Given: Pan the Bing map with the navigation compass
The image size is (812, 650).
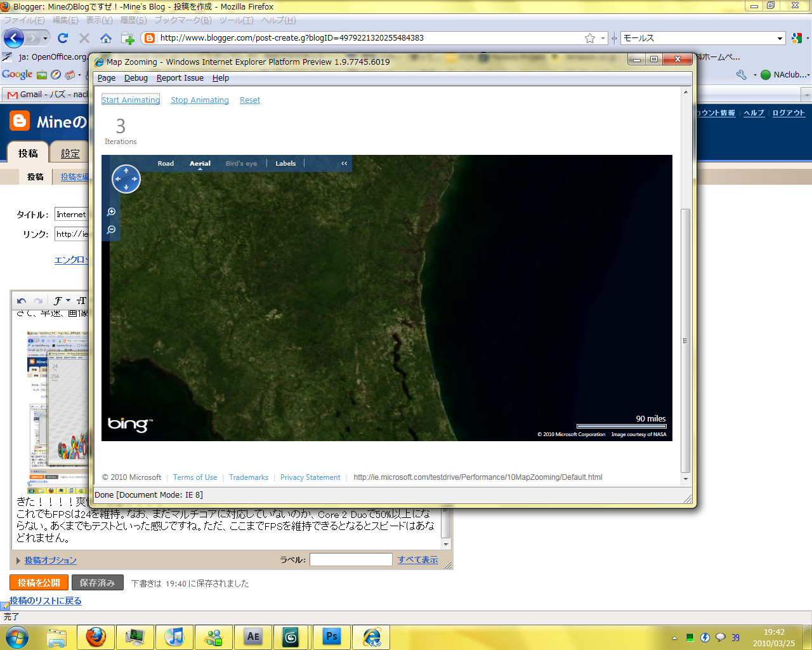Looking at the screenshot, I should pyautogui.click(x=126, y=179).
